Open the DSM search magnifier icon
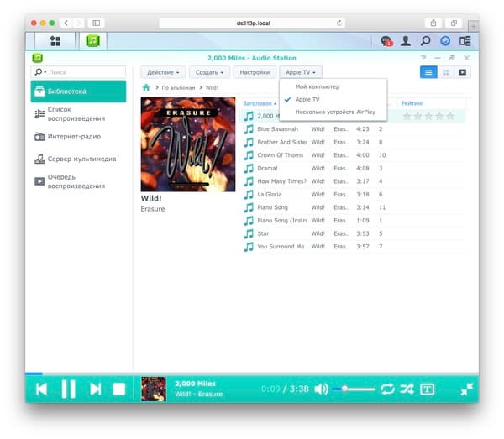This screenshot has width=504, height=439. (425, 41)
